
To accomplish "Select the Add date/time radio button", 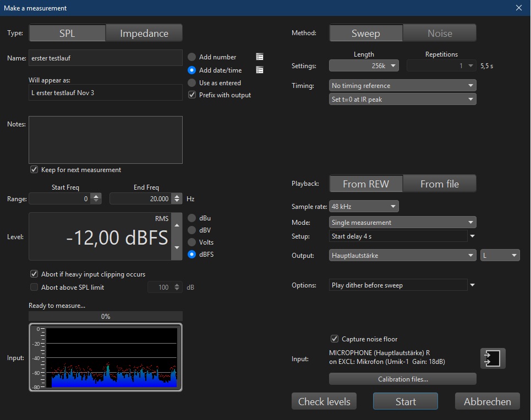I will [191, 70].
